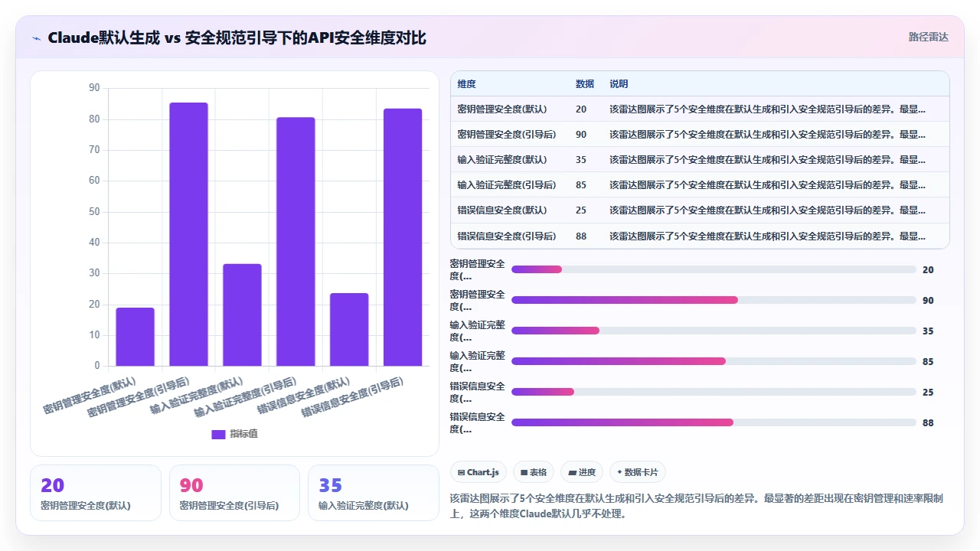Viewport: 980px width, 551px height.
Task: Click value 85 in the data table
Action: click(581, 185)
